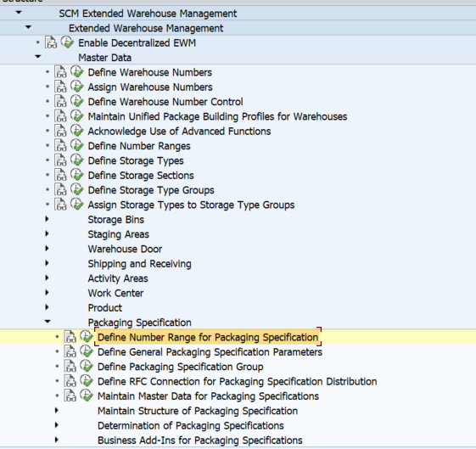Select 'Enable Decentralized EWM' text
The height and width of the screenshot is (449, 476).
[x=137, y=42]
